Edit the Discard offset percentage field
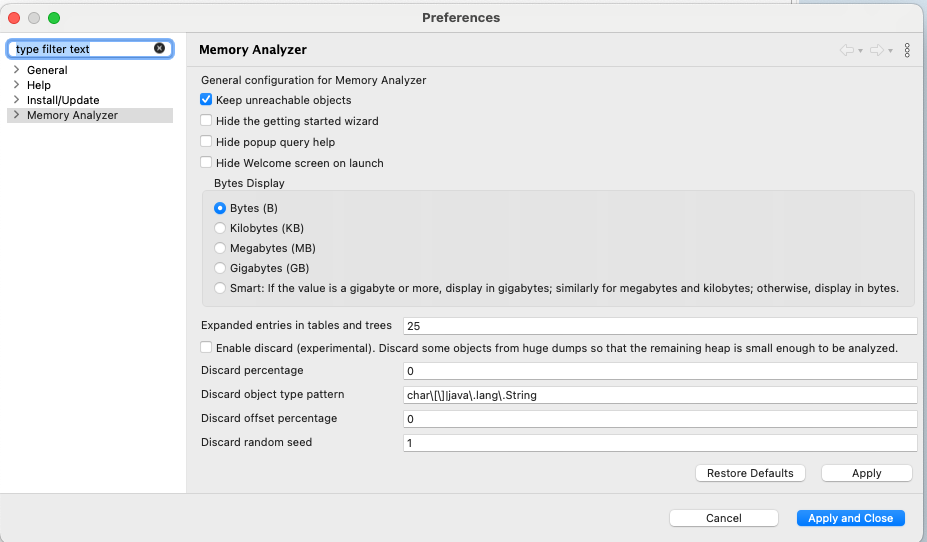The image size is (927, 542). 660,419
